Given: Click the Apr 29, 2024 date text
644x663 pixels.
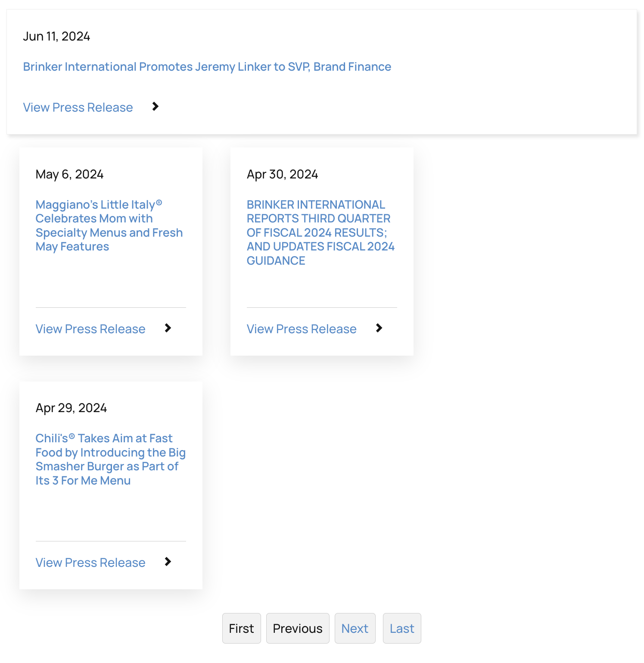Looking at the screenshot, I should click(x=71, y=408).
